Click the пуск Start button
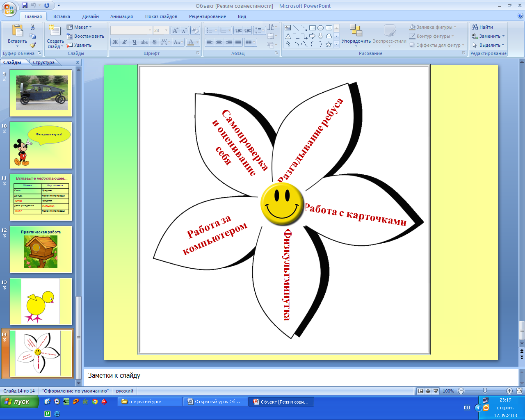This screenshot has height=420, width=525. click(x=19, y=402)
